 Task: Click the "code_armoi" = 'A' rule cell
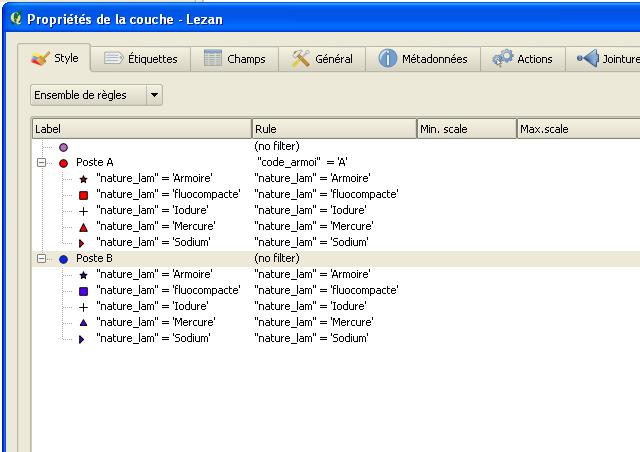(x=303, y=162)
